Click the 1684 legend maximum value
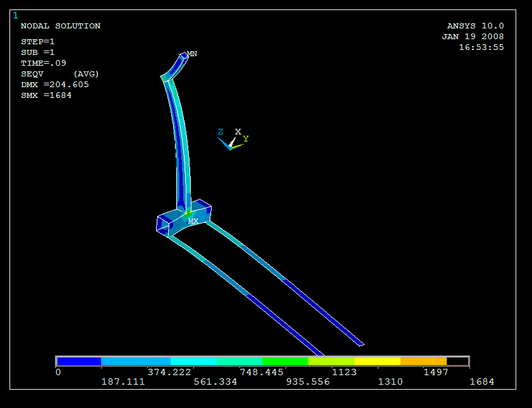532x408 pixels. (482, 382)
